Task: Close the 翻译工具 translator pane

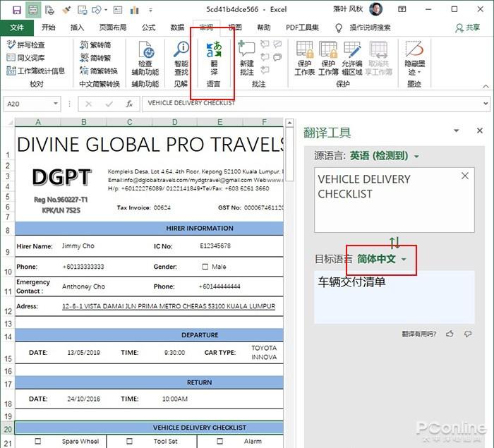Action: tap(479, 131)
